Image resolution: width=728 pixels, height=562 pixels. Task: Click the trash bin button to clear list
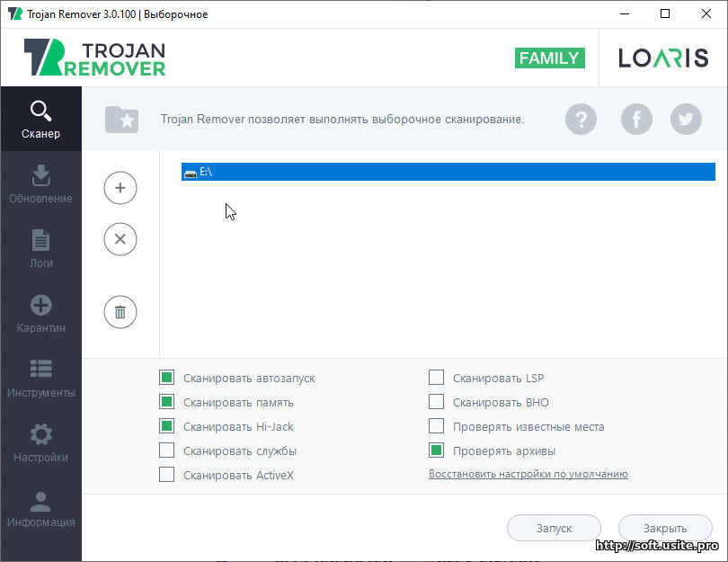tap(120, 312)
